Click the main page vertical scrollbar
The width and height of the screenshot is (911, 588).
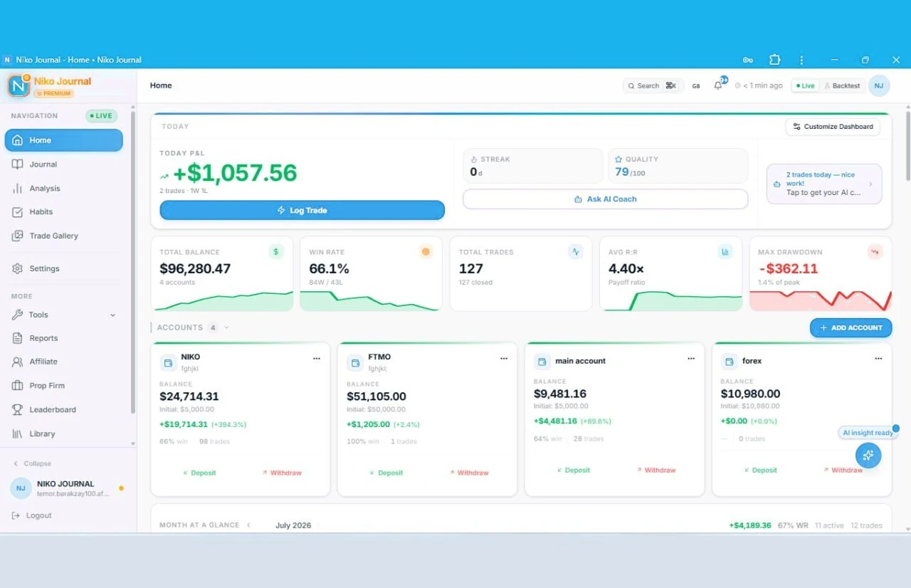coord(907,145)
